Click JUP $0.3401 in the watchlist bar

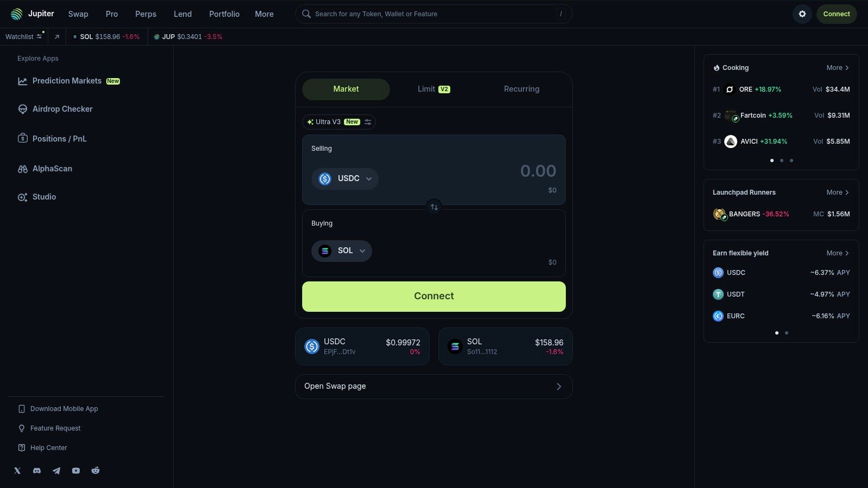188,37
